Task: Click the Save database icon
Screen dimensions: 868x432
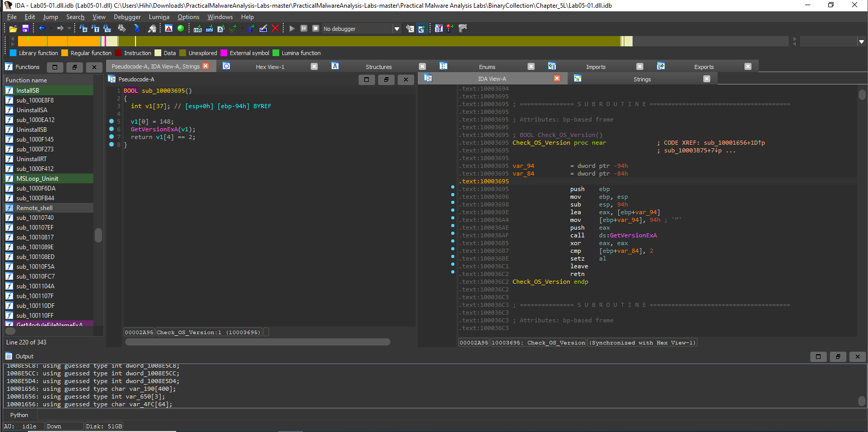Action: tap(25, 29)
